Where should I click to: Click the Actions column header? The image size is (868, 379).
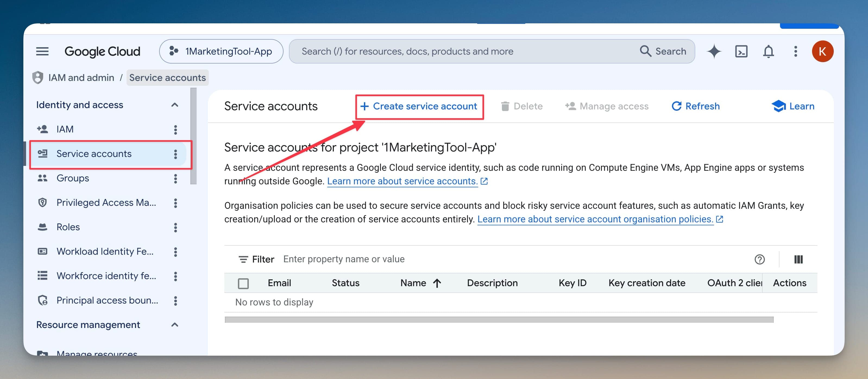click(790, 283)
